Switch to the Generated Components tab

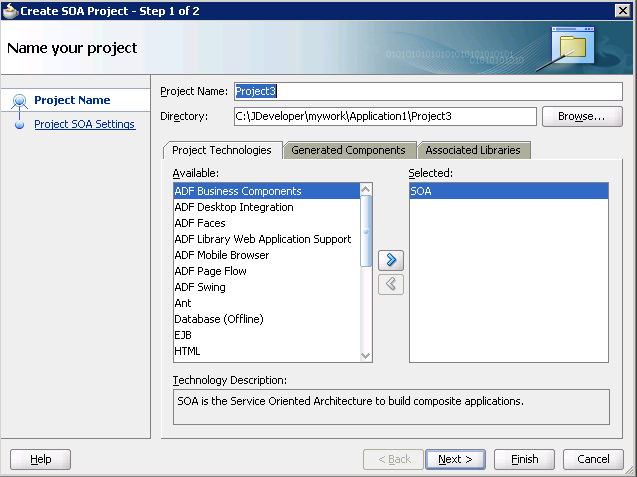pos(349,150)
